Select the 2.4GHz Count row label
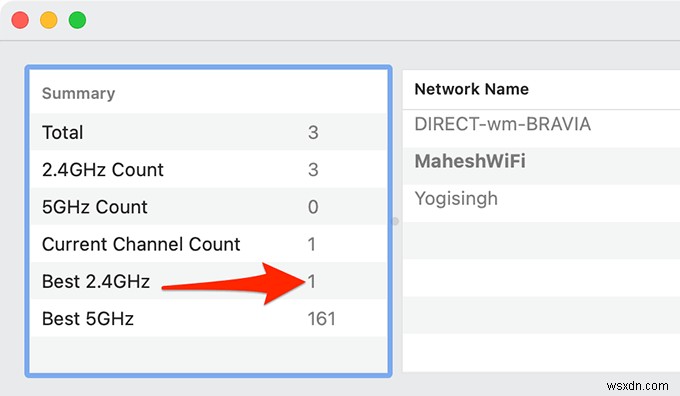680x396 pixels. pyautogui.click(x=103, y=170)
